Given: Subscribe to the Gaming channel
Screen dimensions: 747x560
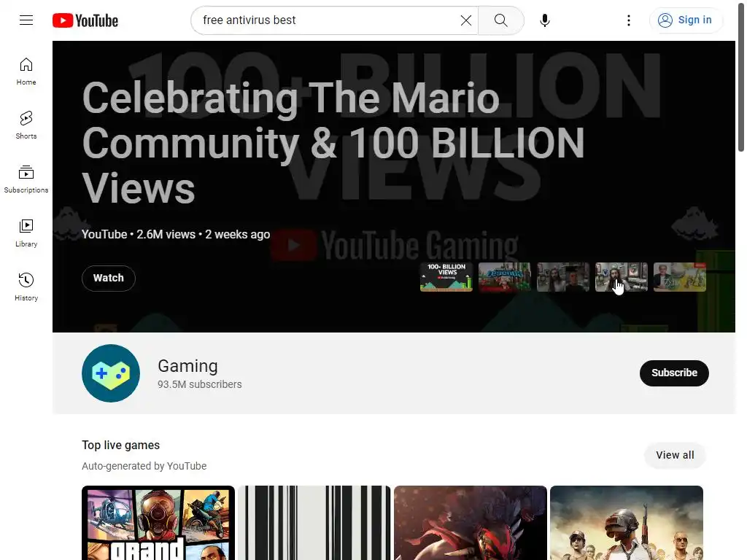Looking at the screenshot, I should pyautogui.click(x=674, y=373).
